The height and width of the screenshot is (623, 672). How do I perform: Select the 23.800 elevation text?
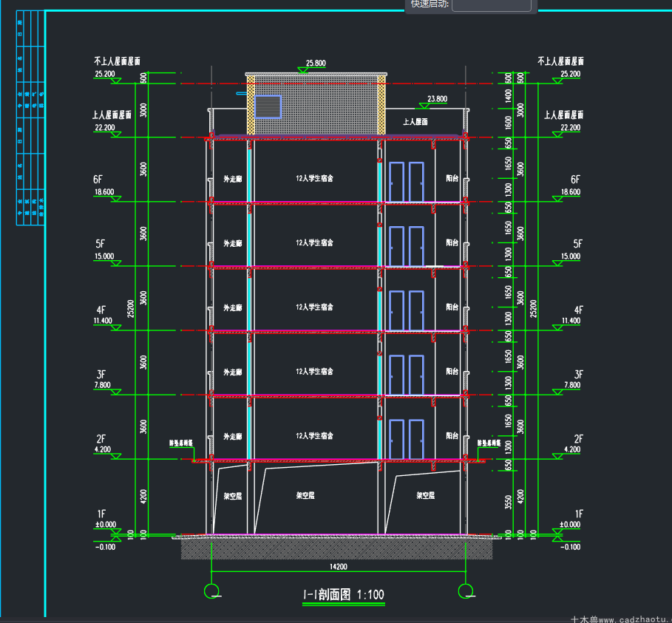[437, 99]
